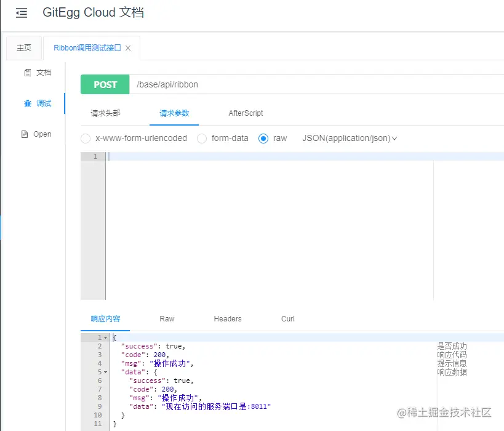Click the first "success": true line
Viewport: 504px width, 431px height.
pyautogui.click(x=153, y=347)
